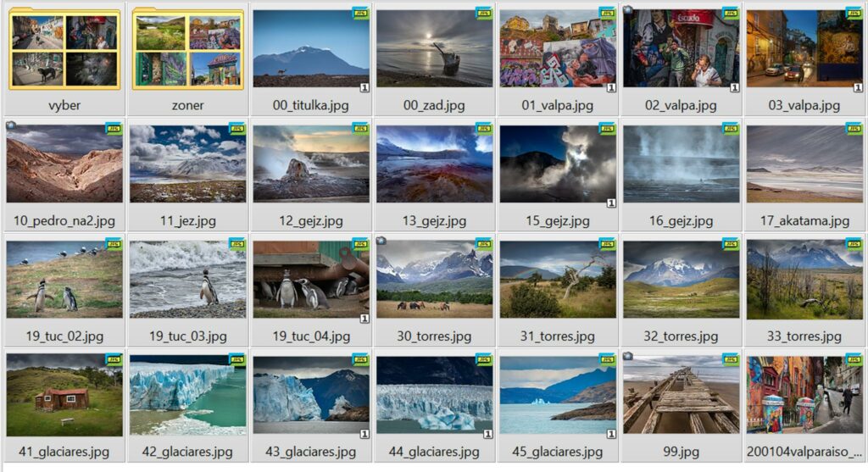Click the top-left marker icon on 02_valpa.jpg
Viewport: 868px width, 472px height.
pos(628,10)
